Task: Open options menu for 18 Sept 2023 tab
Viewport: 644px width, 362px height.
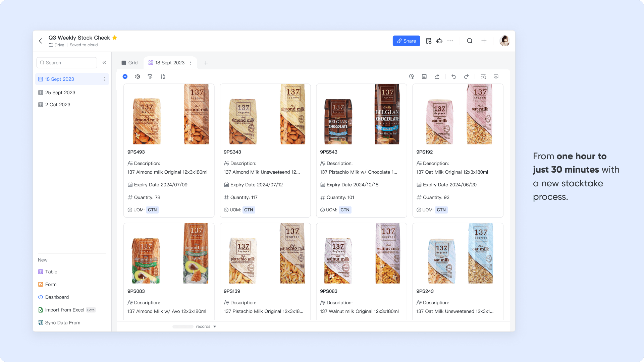Action: pyautogui.click(x=191, y=63)
